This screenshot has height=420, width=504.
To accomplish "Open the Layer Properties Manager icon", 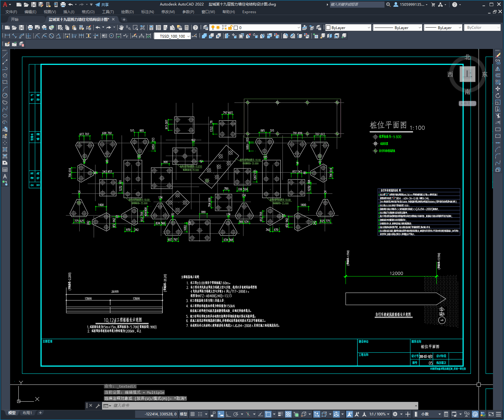I will tap(205, 28).
